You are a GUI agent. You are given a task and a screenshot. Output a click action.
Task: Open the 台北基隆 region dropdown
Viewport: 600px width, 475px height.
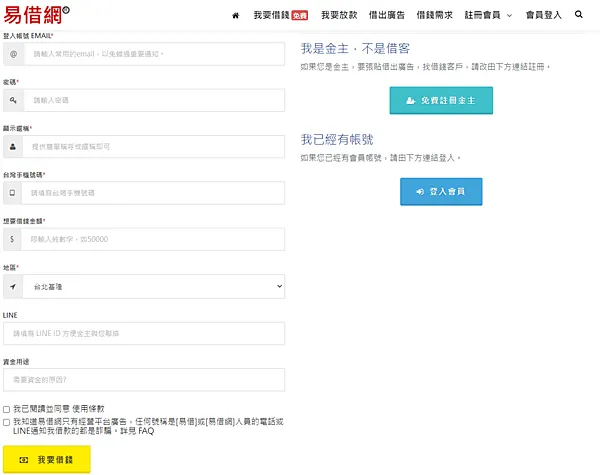click(153, 286)
